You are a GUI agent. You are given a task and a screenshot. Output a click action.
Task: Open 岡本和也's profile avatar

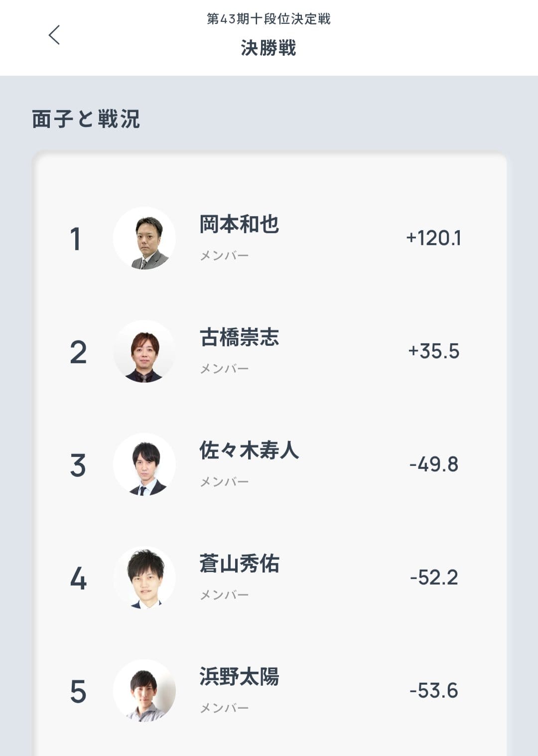point(144,238)
